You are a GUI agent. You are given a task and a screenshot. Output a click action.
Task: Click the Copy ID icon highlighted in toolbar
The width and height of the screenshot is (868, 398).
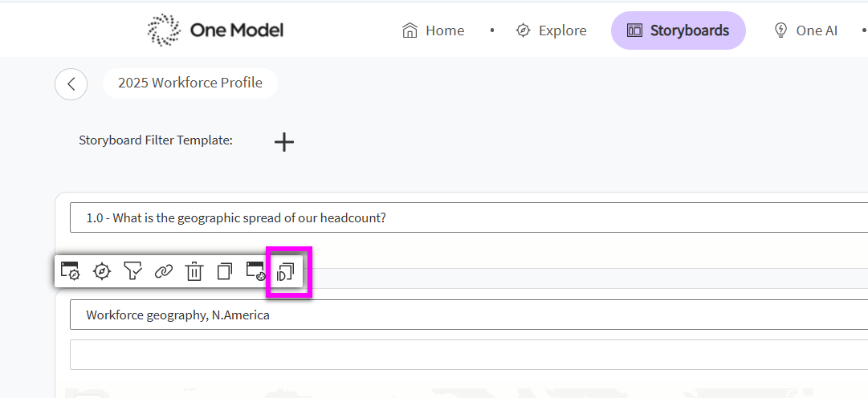(x=286, y=271)
